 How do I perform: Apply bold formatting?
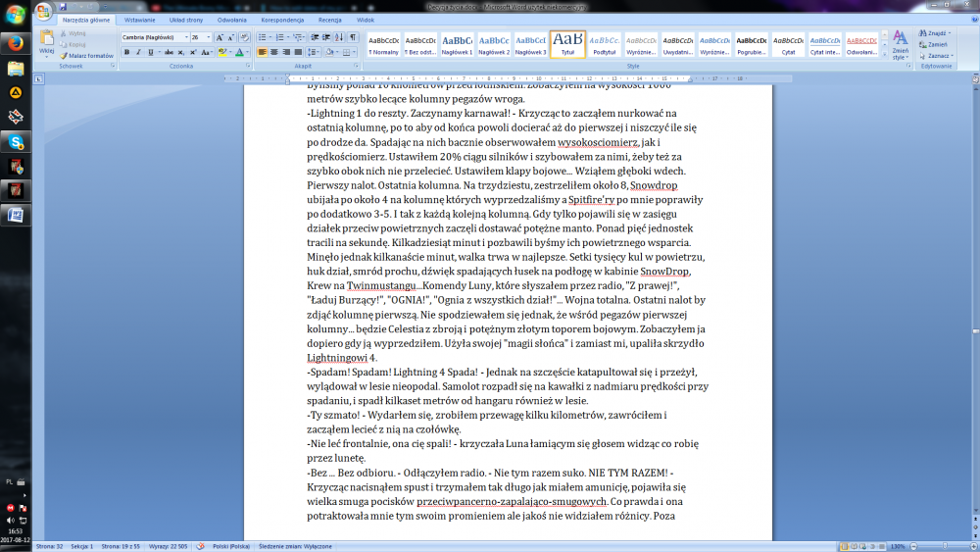click(x=126, y=52)
